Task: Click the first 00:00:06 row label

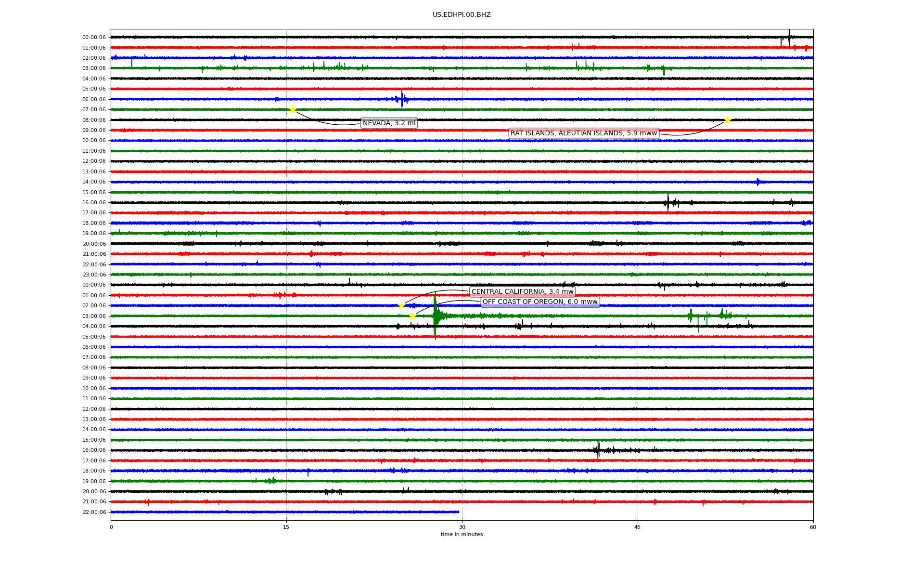Action: (x=94, y=38)
